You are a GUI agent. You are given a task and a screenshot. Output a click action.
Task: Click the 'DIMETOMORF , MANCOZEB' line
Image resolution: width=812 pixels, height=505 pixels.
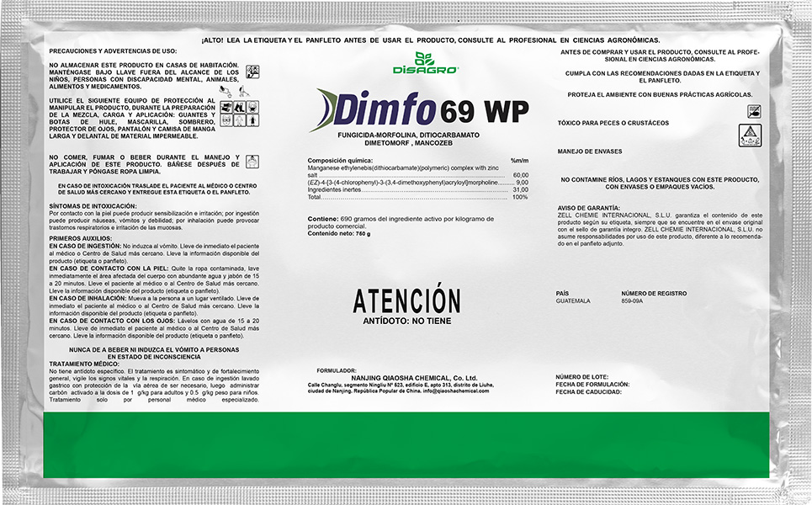click(409, 143)
